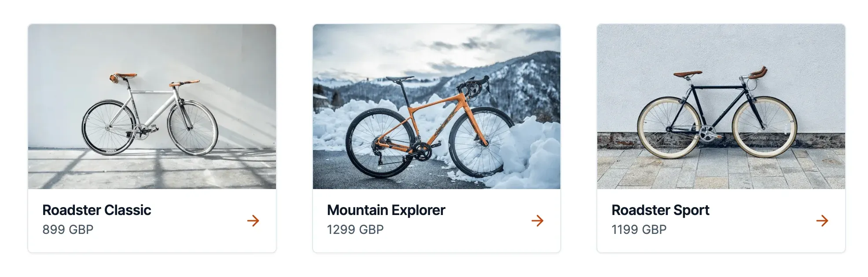This screenshot has width=868, height=277.
Task: Open the Roadster Sport bike photo
Action: point(721,106)
